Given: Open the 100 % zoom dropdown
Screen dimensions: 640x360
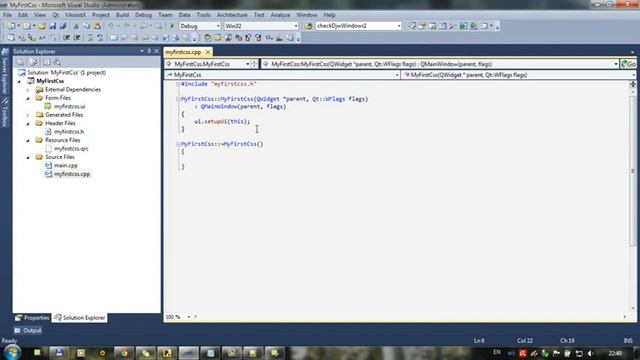Looking at the screenshot, I should [x=188, y=317].
